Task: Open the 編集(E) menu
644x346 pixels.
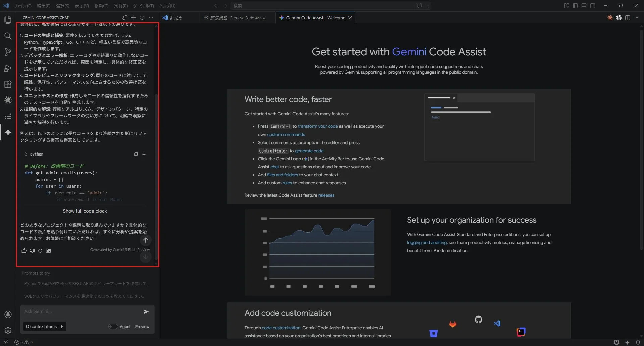Action: click(x=44, y=6)
